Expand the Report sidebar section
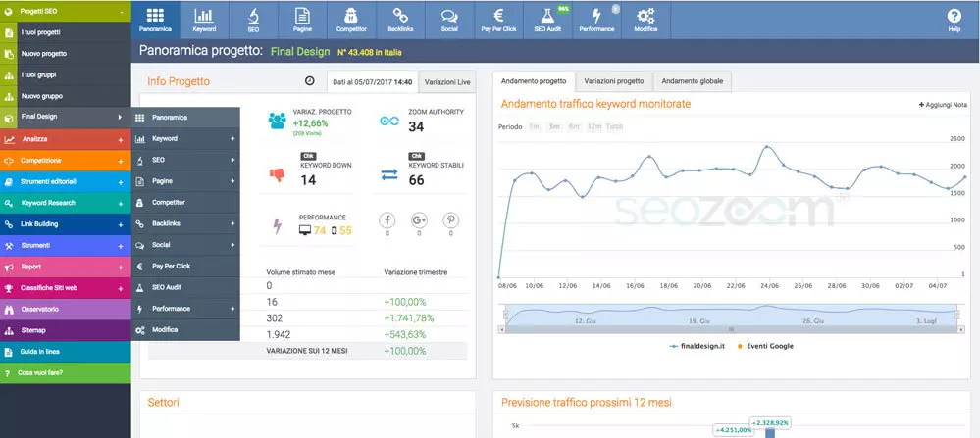This screenshot has height=438, width=980. [x=121, y=268]
